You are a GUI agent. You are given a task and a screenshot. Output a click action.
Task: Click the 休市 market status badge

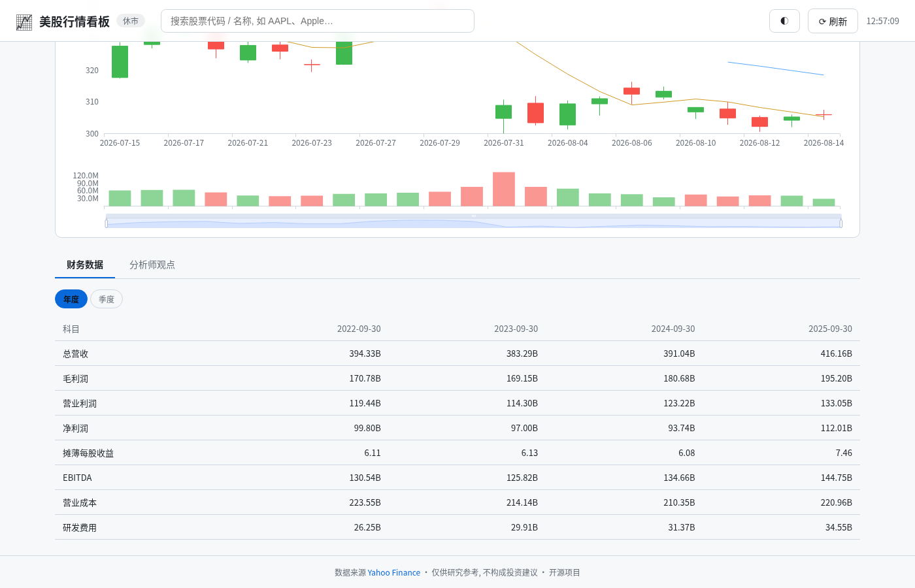point(131,21)
